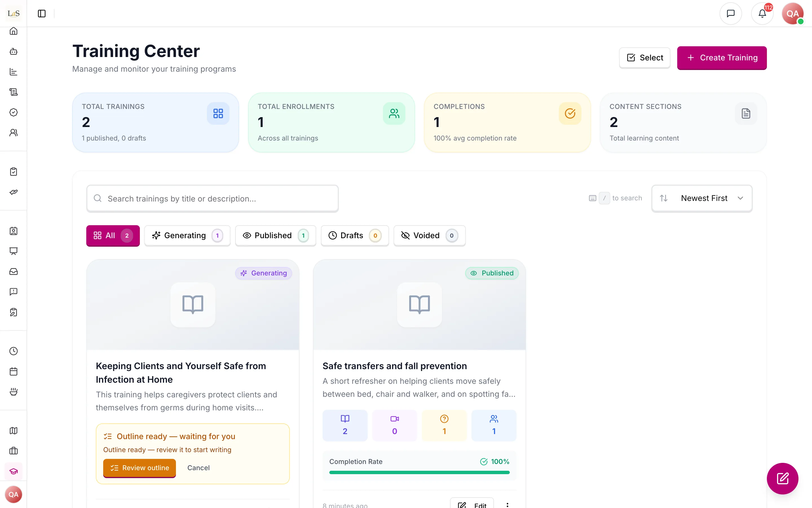Open the robot assistant sidebar icon

click(x=14, y=51)
